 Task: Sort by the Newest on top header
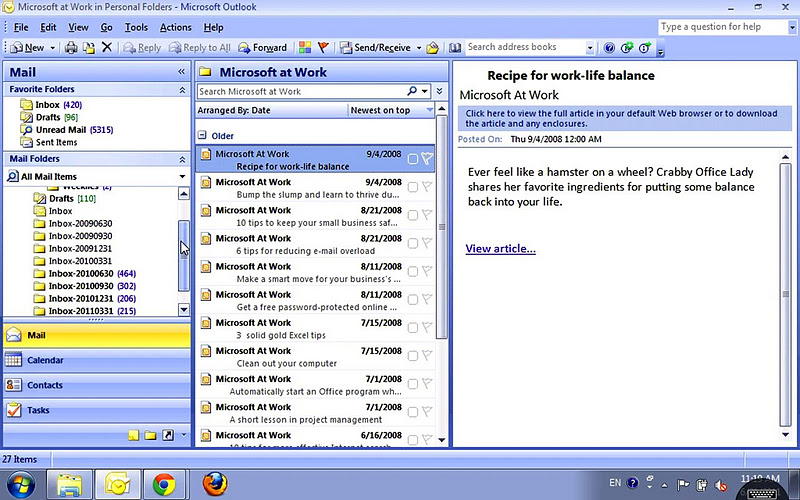click(391, 110)
